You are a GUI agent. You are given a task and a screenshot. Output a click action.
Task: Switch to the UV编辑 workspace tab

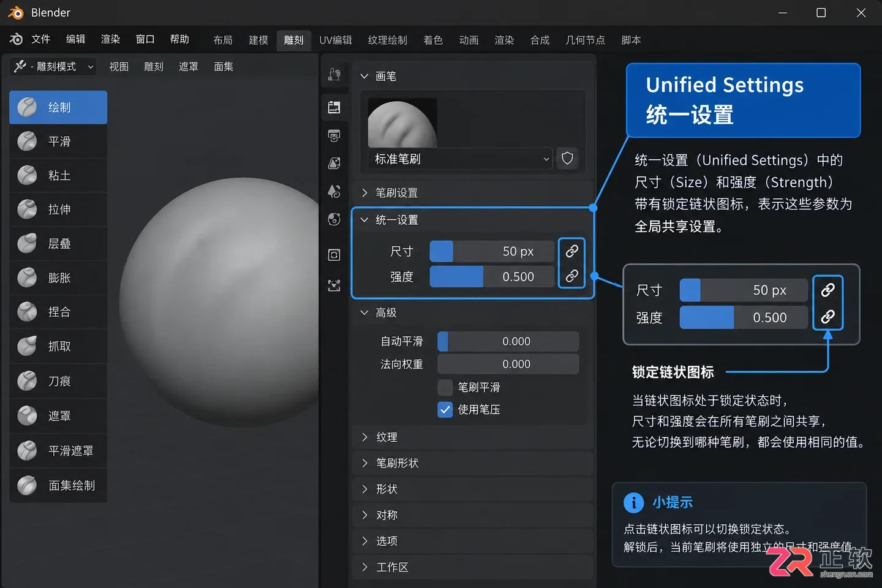[336, 40]
